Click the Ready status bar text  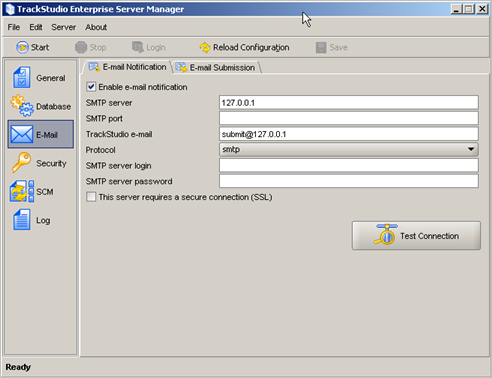[18, 367]
